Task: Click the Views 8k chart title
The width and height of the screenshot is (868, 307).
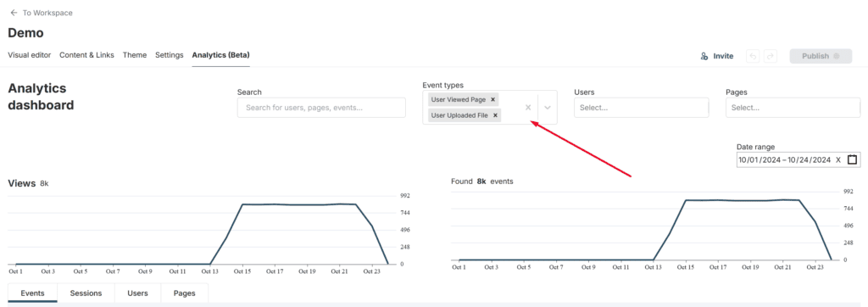Action: pyautogui.click(x=28, y=183)
